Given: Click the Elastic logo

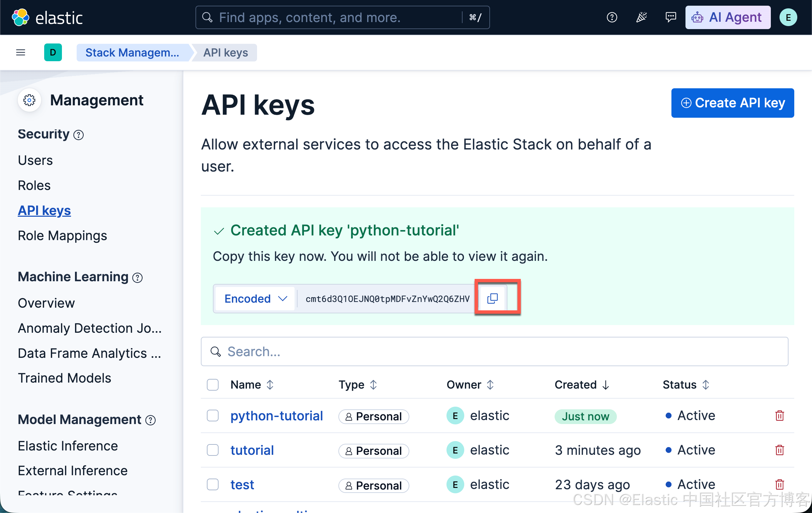Looking at the screenshot, I should [47, 17].
